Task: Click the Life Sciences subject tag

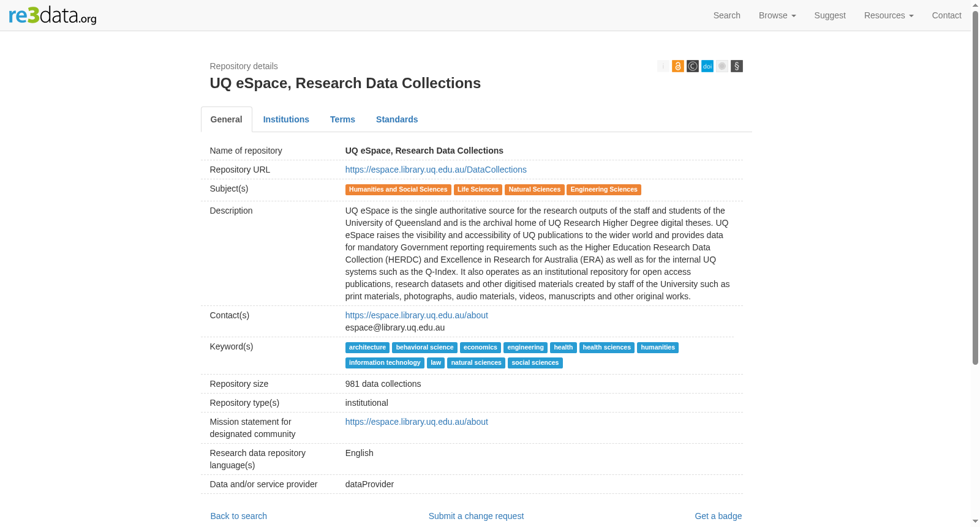Action: (x=478, y=190)
